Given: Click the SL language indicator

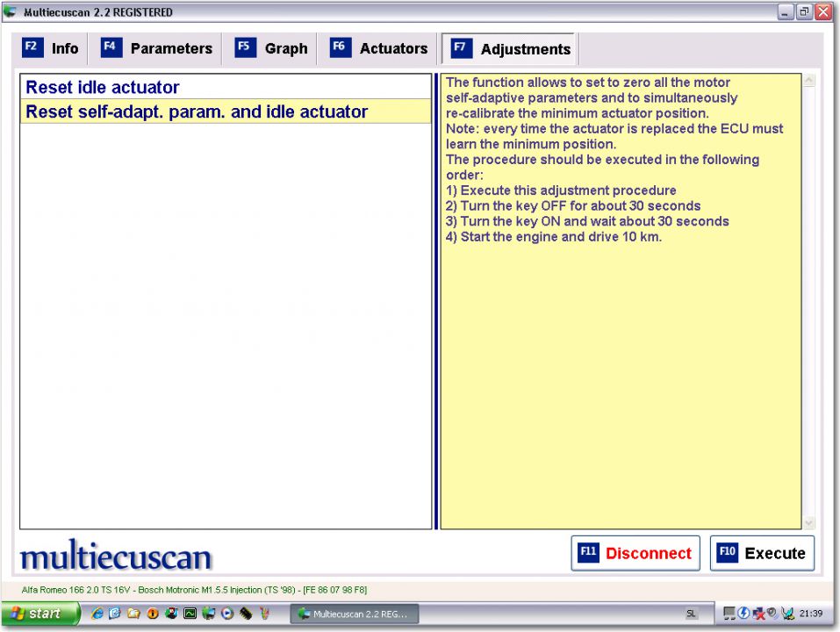Looking at the screenshot, I should 691,614.
